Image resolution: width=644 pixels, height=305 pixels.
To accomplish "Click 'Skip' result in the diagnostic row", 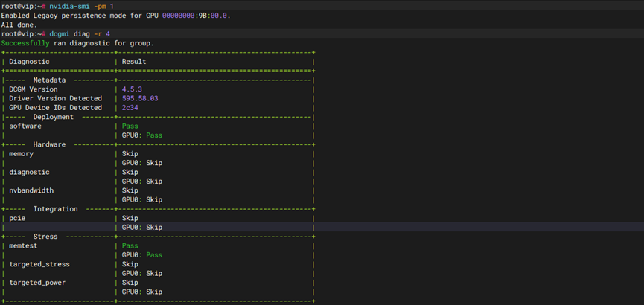I will pos(130,172).
